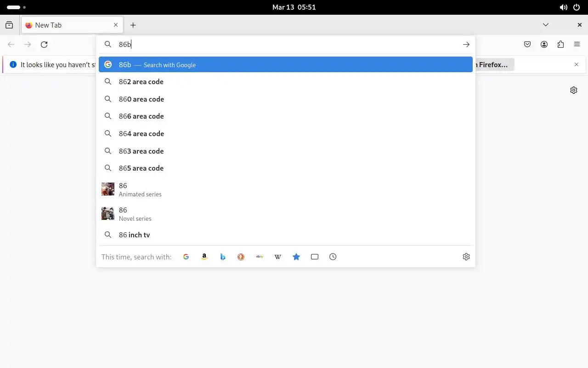Open the Firefox application menu
Screen dimensions: 588x368
[x=577, y=45]
